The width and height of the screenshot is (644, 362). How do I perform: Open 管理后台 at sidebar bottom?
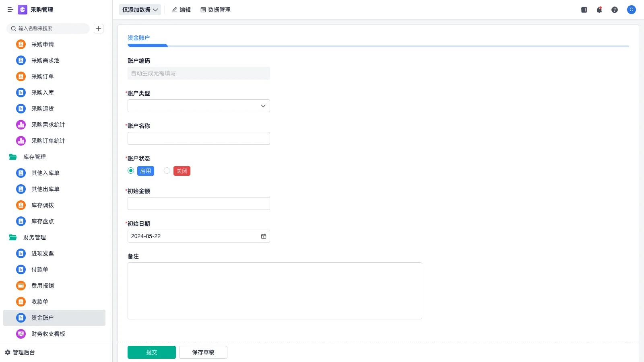(20, 352)
